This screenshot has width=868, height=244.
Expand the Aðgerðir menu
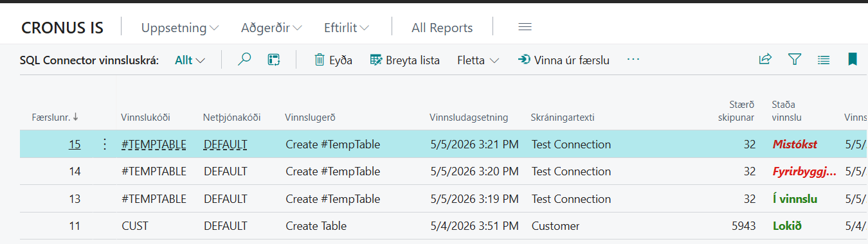pyautogui.click(x=272, y=28)
